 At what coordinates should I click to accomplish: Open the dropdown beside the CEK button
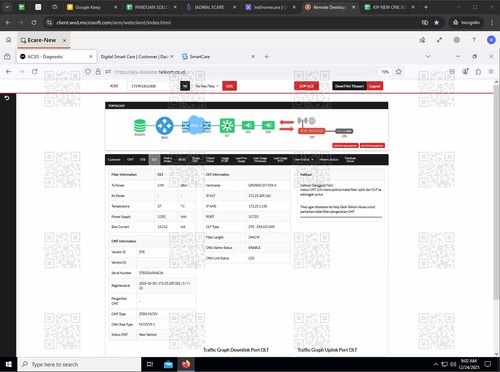(x=207, y=86)
